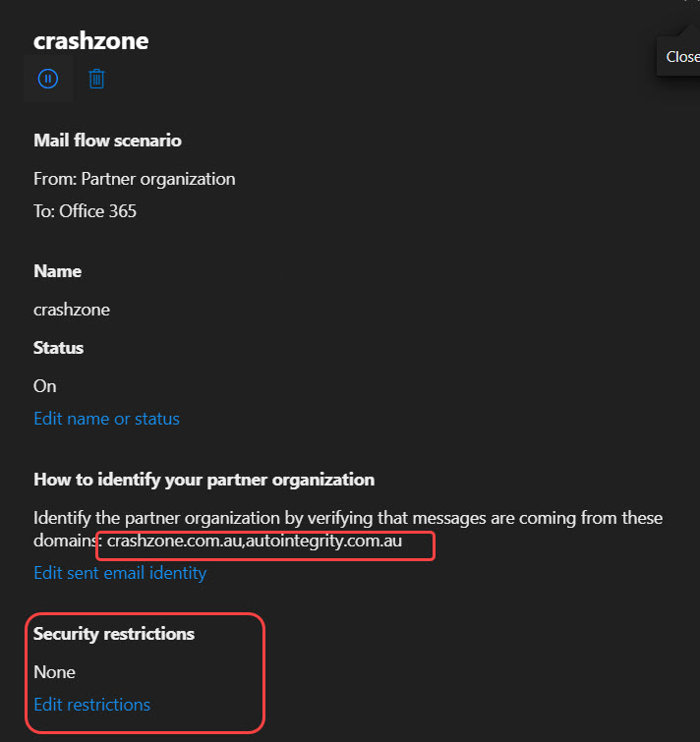This screenshot has height=742, width=700.
Task: Select the crashzone name value under Name
Action: 72,310
